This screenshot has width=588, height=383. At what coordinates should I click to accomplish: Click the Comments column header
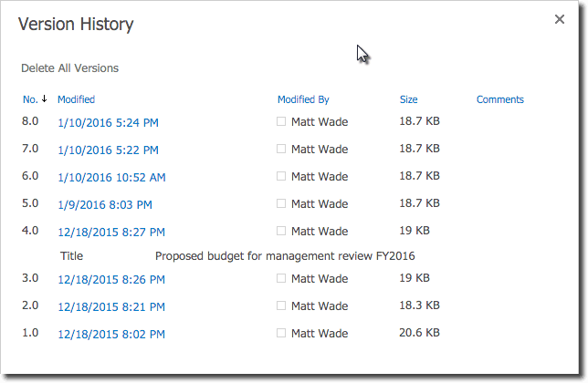coord(500,99)
